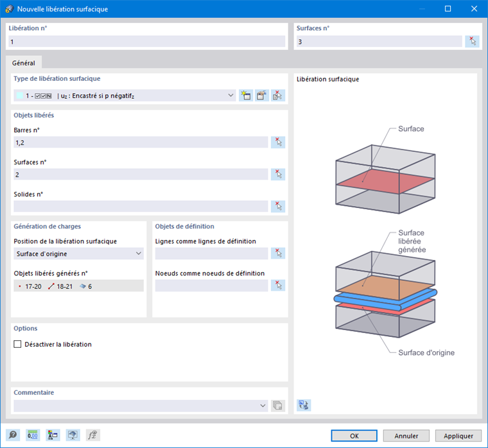This screenshot has width=488, height=448.
Task: Edit the selected surface release type
Action: (x=262, y=96)
